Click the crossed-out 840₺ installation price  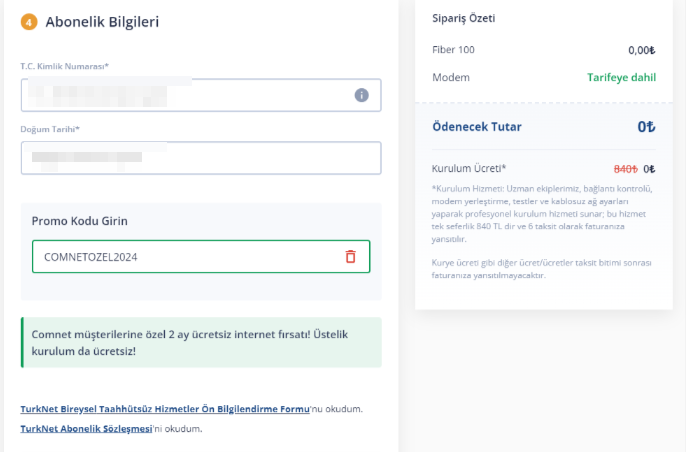click(626, 169)
